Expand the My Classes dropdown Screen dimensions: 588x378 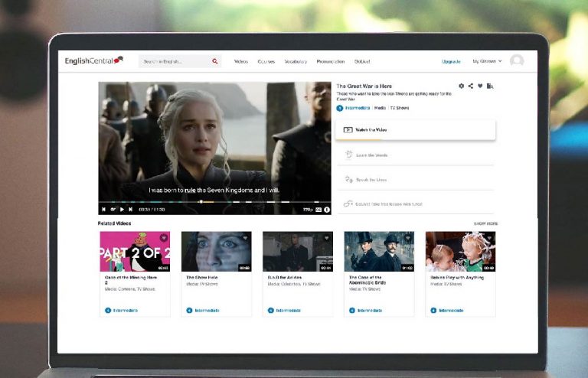(487, 61)
